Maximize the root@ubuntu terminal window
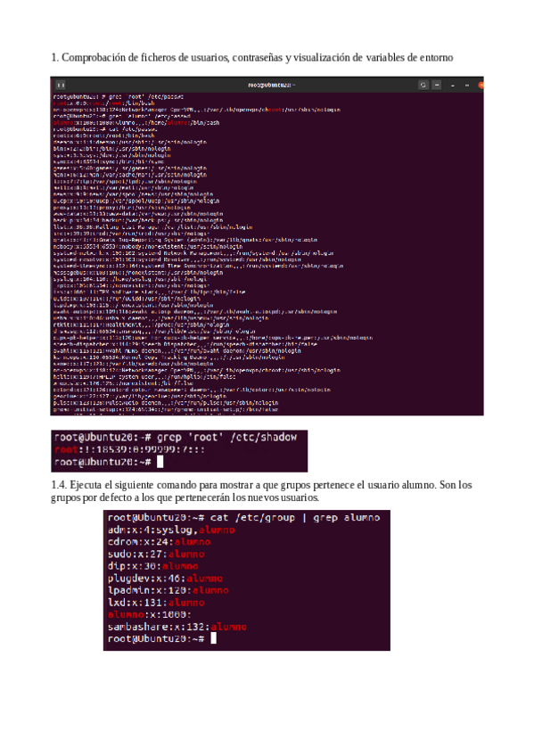 click(x=466, y=86)
